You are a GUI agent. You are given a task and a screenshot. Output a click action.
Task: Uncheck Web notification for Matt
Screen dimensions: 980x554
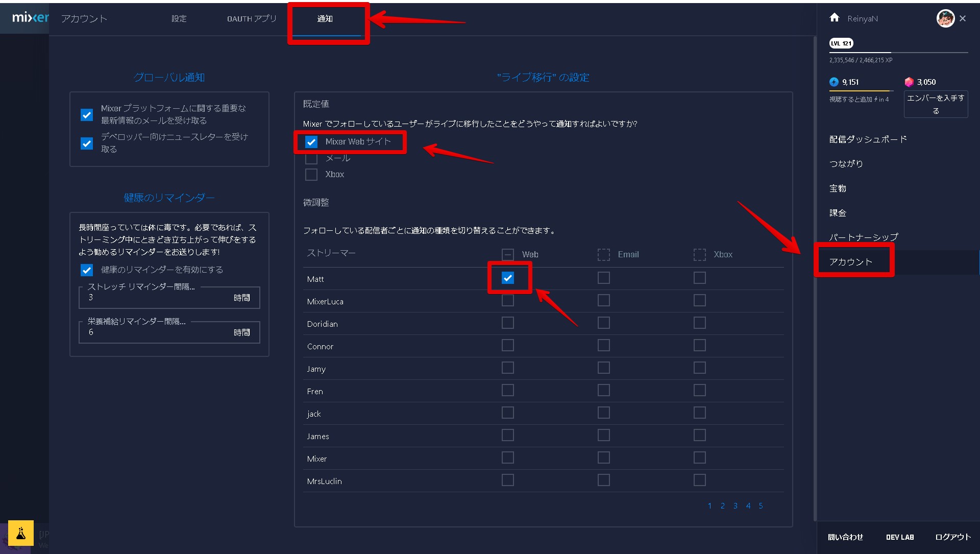tap(508, 278)
